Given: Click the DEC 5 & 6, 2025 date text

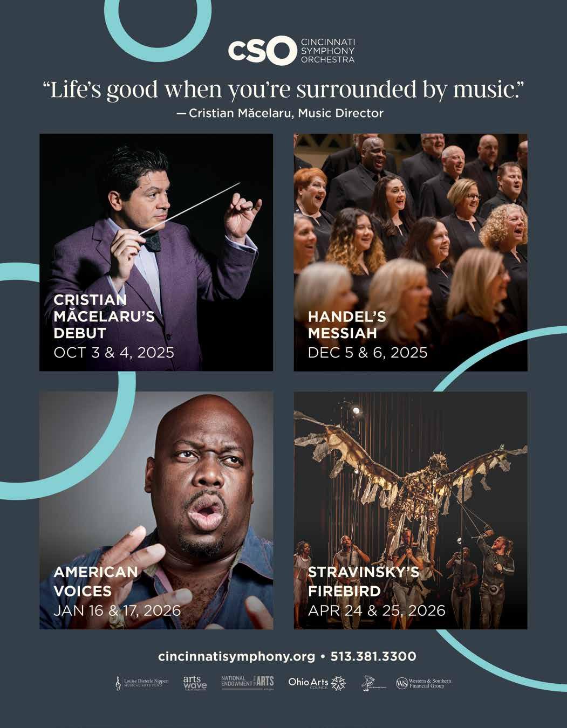Looking at the screenshot, I should [367, 353].
